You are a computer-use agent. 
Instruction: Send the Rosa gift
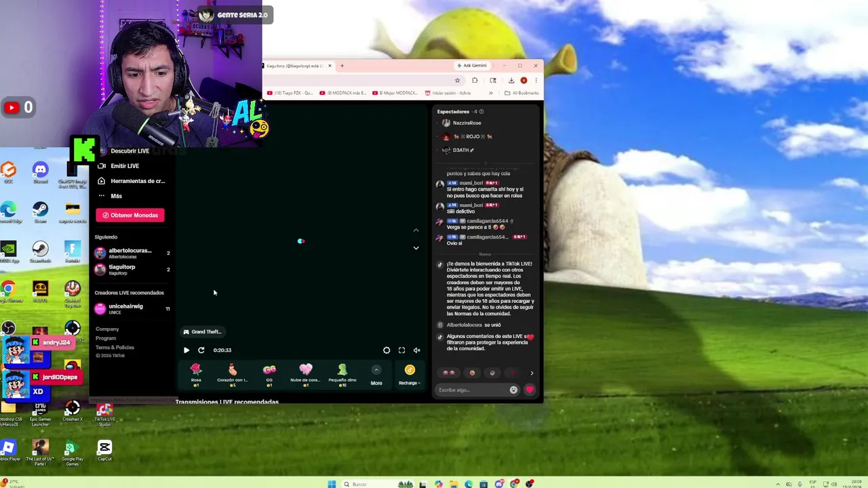coord(196,374)
